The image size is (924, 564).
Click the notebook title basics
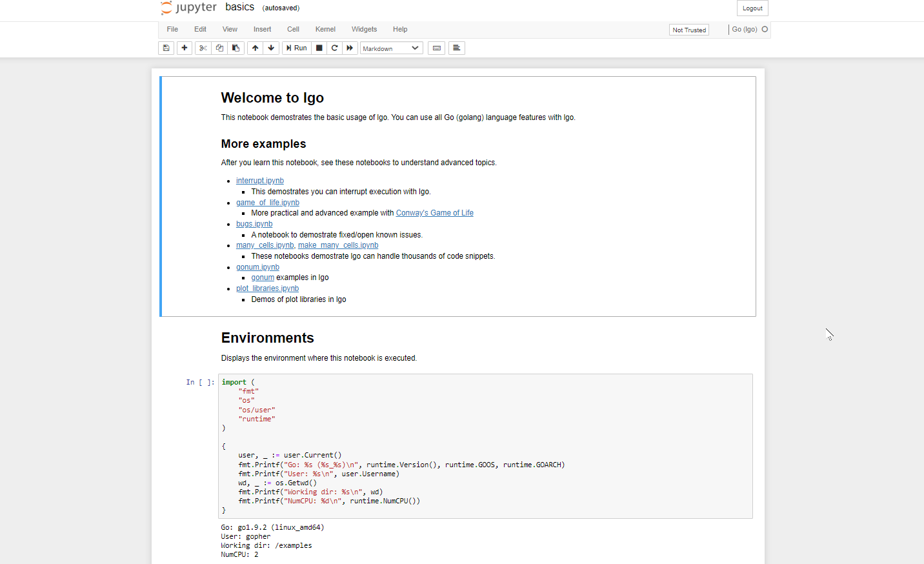click(x=240, y=7)
